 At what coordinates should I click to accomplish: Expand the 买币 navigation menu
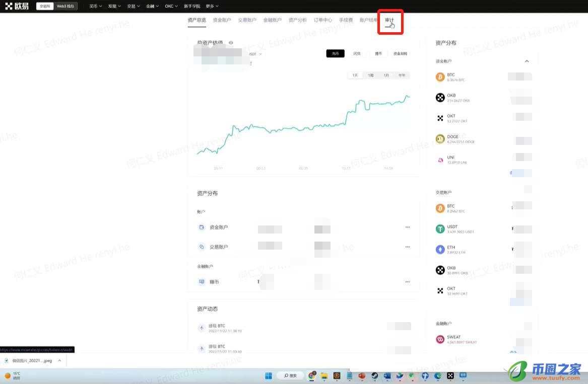[x=95, y=6]
